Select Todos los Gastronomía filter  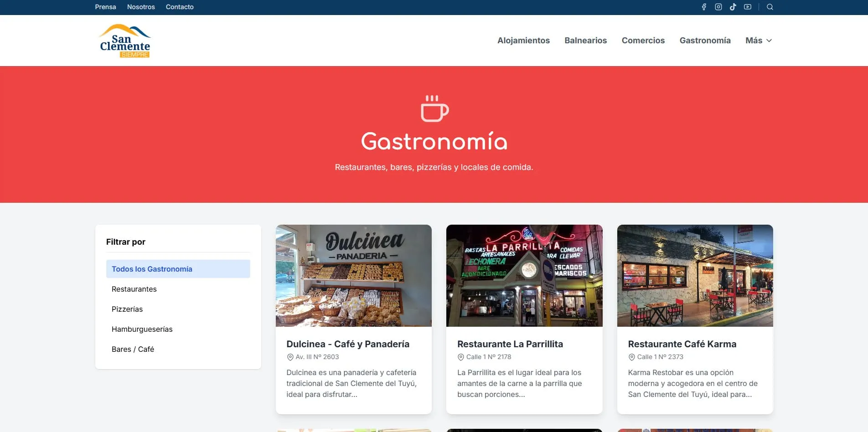coord(178,269)
